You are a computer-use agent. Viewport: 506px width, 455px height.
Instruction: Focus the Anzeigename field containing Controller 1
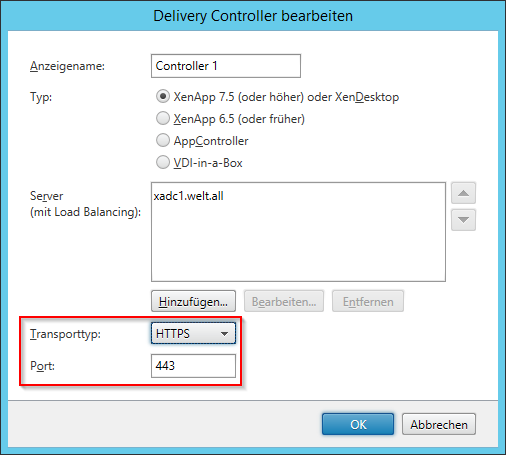click(x=226, y=66)
